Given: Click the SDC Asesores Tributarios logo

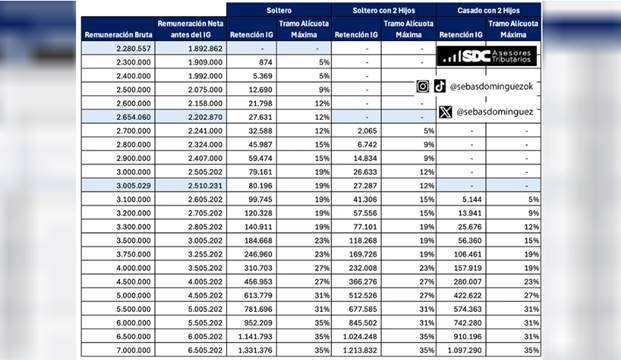Looking at the screenshot, I should 487,56.
